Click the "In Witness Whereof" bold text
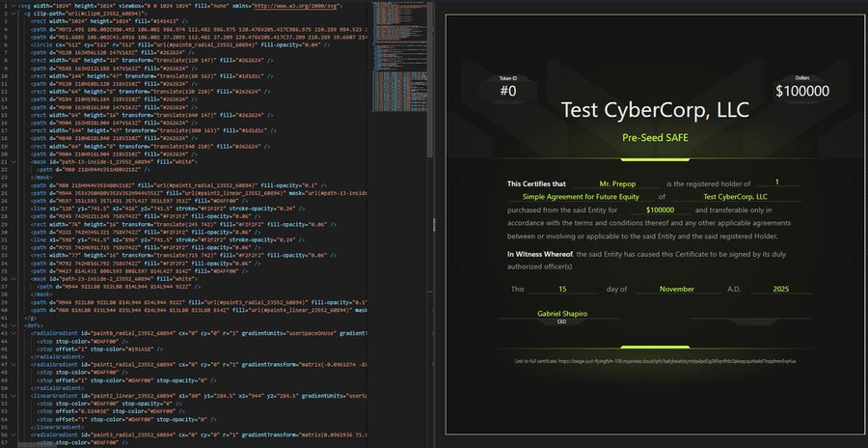The image size is (868, 448). pos(540,255)
